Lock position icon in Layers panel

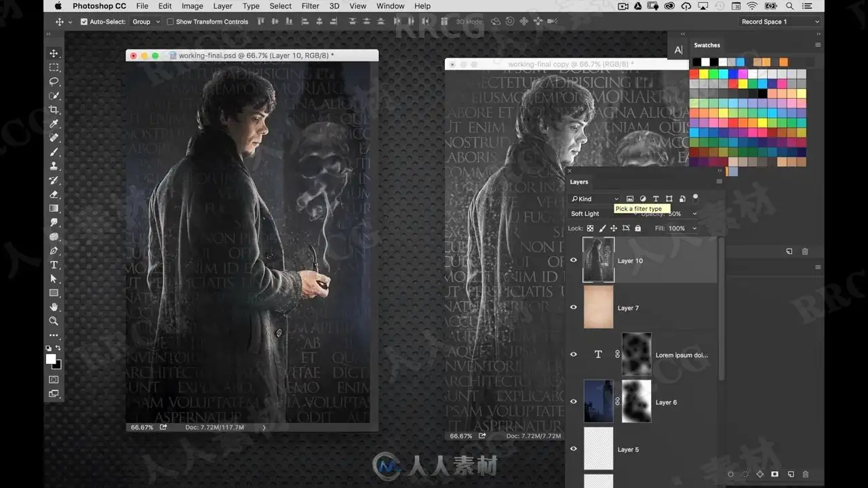click(614, 228)
